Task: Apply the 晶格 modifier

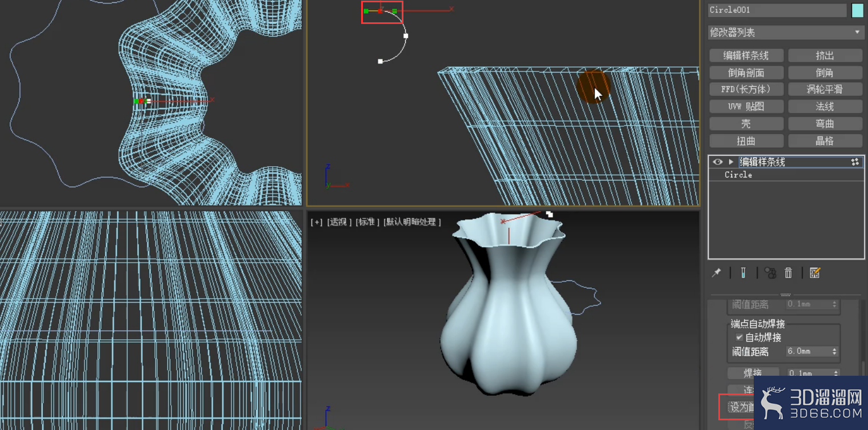Action: (825, 140)
